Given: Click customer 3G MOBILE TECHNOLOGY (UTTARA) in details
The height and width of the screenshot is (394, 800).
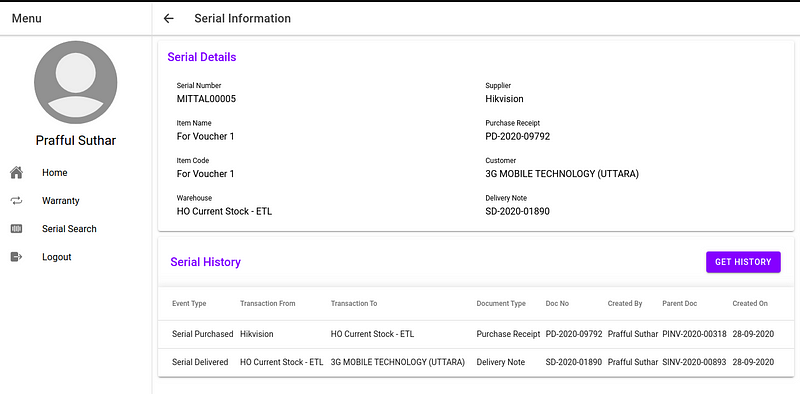Looking at the screenshot, I should point(562,174).
